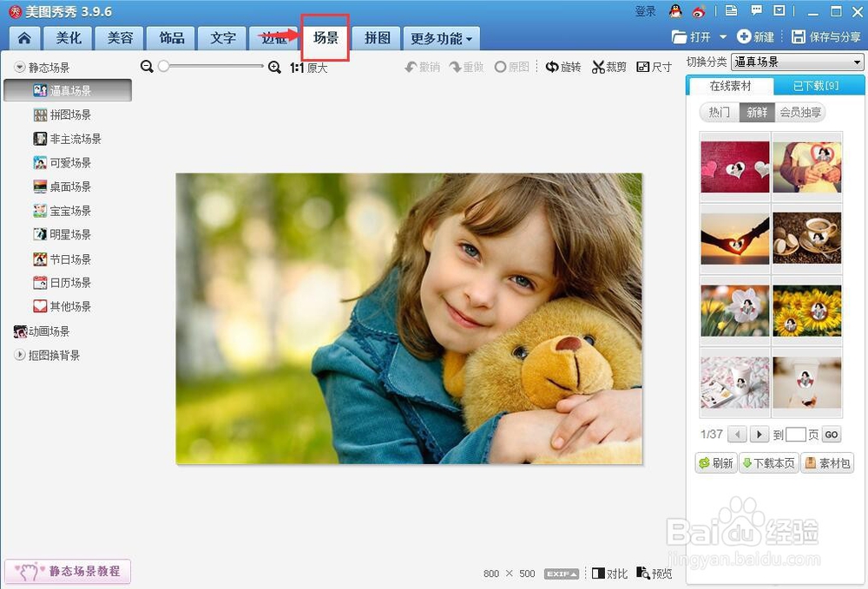The height and width of the screenshot is (589, 868).
Task: Switch to 在线素材 tab
Action: point(730,86)
